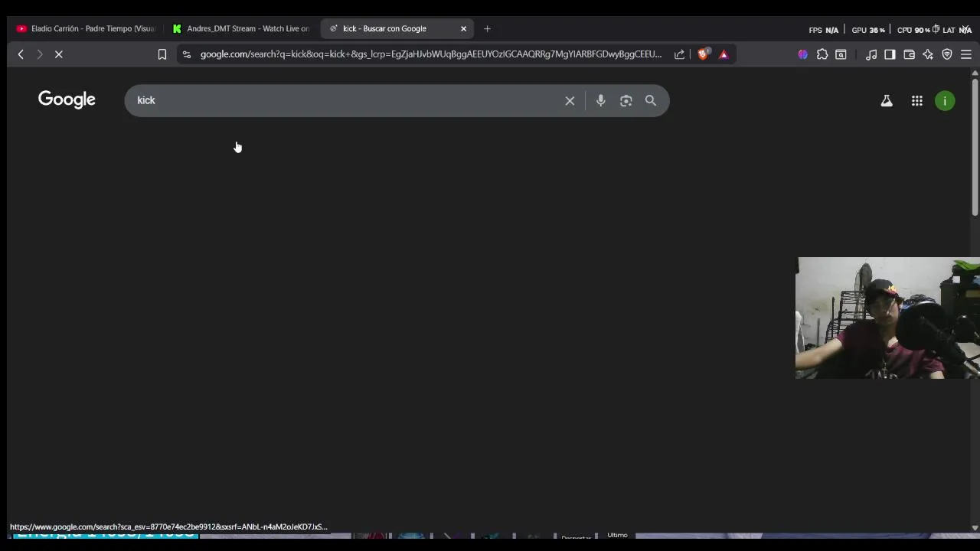Viewport: 980px width, 551px height.
Task: Go back to the previous page
Action: tap(21, 54)
